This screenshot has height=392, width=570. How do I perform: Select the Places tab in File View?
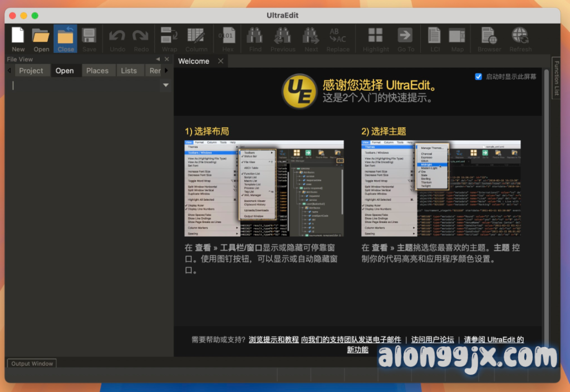point(97,71)
